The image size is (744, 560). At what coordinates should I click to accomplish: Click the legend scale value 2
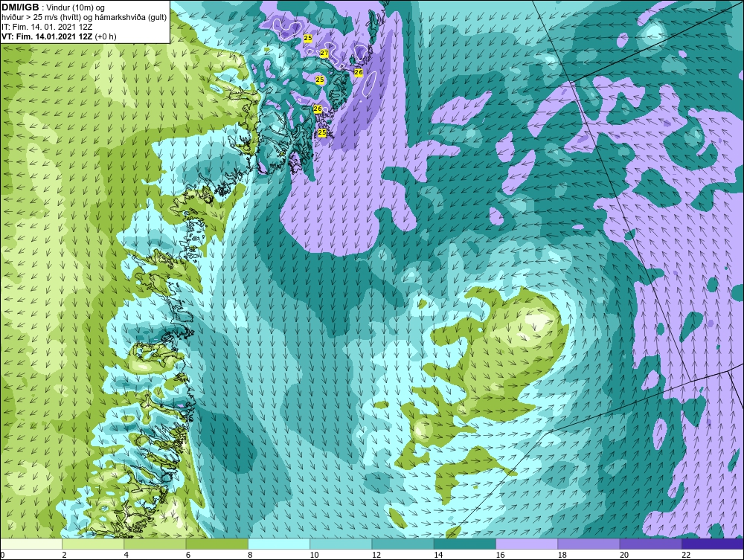click(x=64, y=555)
